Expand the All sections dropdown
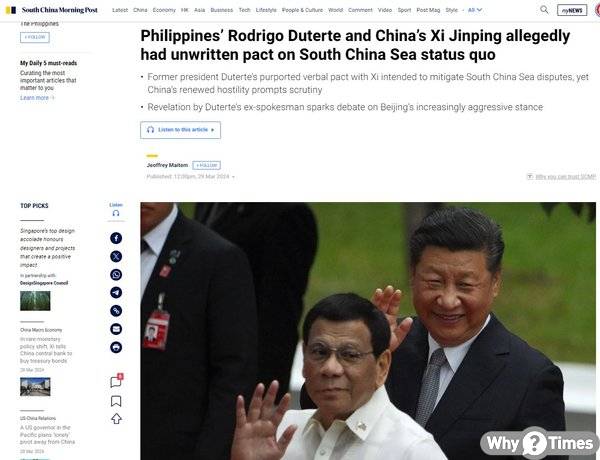 pyautogui.click(x=475, y=10)
